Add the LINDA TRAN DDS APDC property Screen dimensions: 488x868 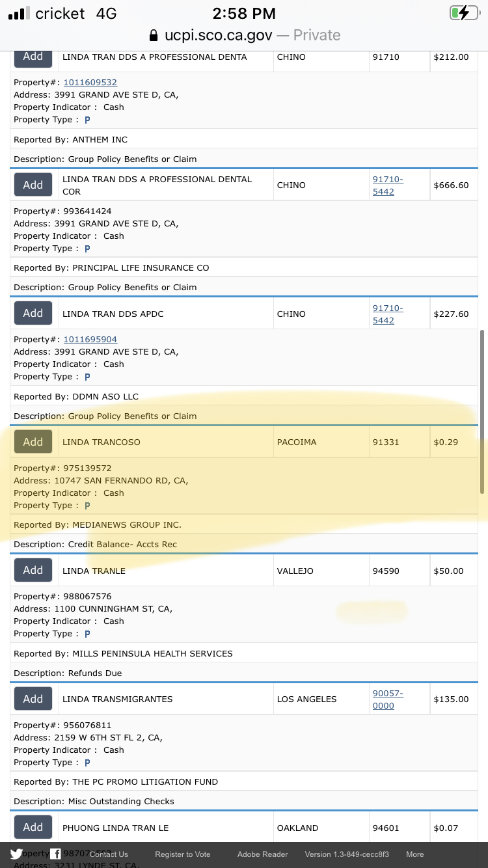[33, 313]
